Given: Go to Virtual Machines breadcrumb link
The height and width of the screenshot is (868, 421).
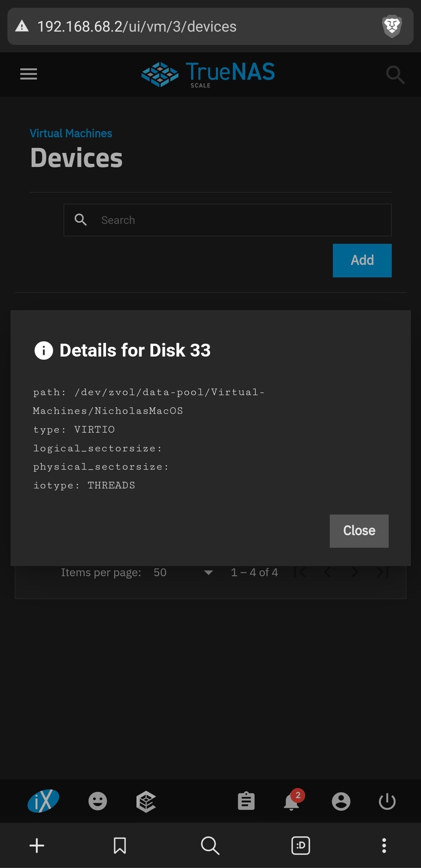Looking at the screenshot, I should 71,133.
